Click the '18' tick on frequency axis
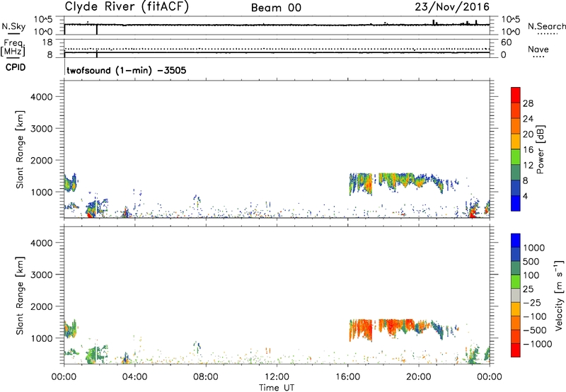This screenshot has height=392, width=566. [x=47, y=42]
